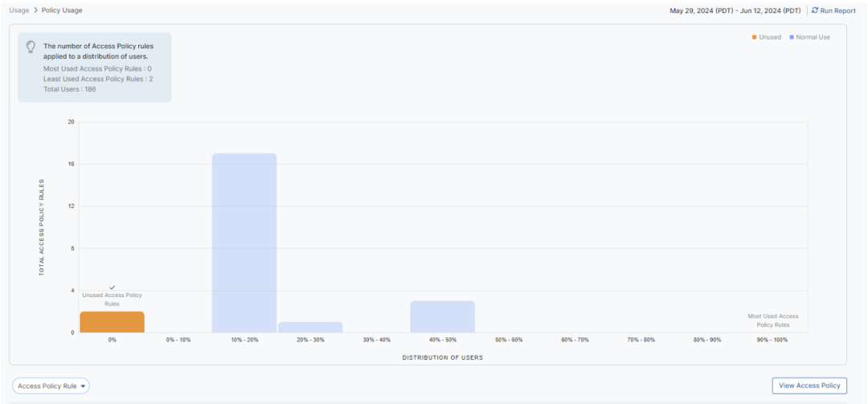Click the blue Normal Use legend swatch

coord(792,37)
